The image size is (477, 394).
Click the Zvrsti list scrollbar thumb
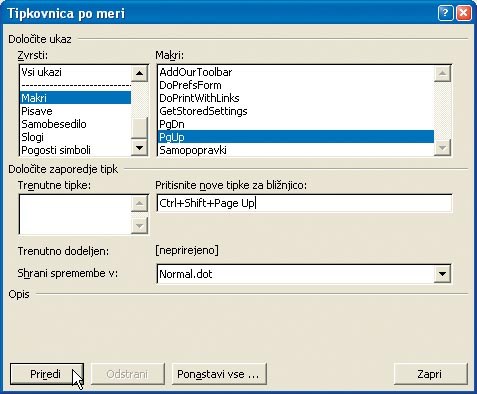[x=139, y=128]
